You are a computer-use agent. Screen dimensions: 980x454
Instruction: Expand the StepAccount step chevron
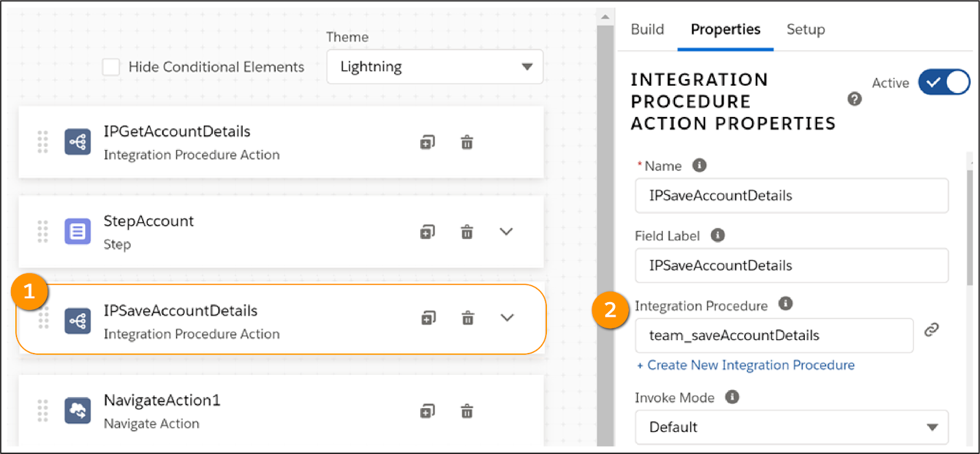[506, 232]
